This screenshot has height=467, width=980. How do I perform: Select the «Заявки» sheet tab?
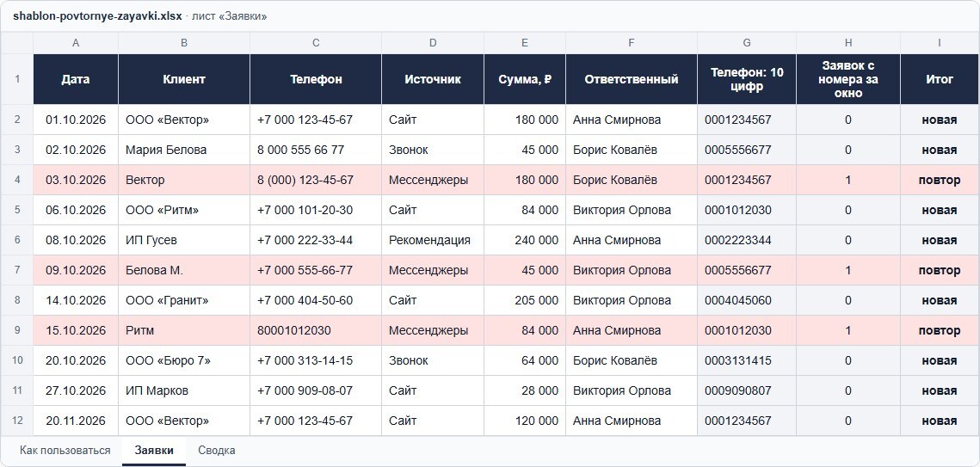(154, 450)
